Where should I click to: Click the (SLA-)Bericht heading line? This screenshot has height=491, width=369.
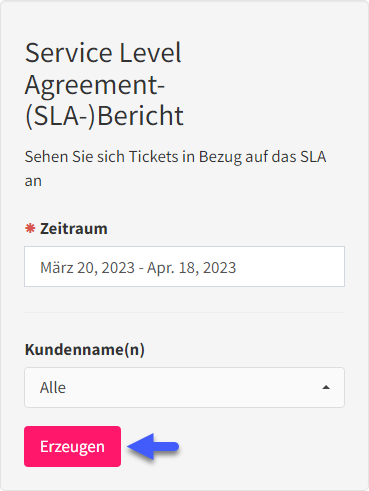pos(104,116)
